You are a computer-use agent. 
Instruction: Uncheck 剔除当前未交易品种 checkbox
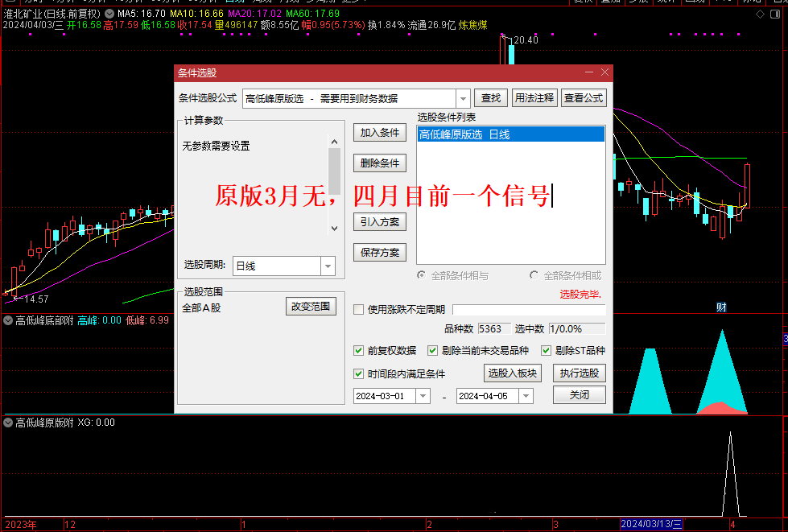tap(432, 351)
